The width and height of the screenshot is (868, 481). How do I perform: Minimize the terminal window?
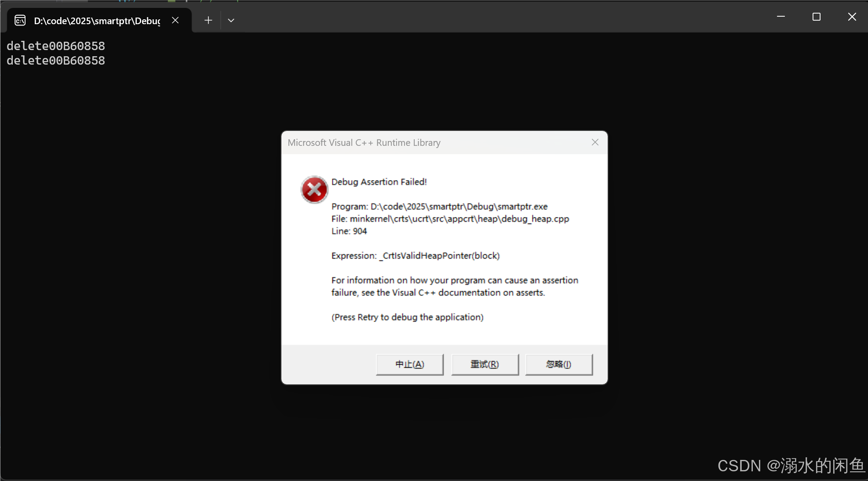pos(780,17)
